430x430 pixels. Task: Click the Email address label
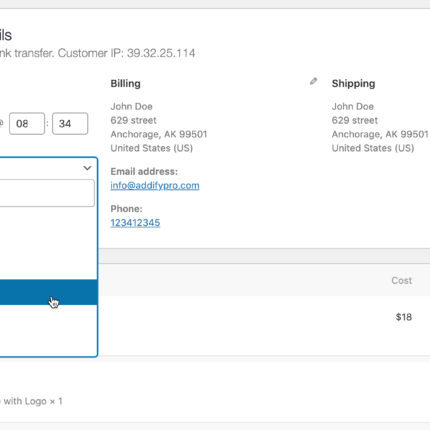(144, 171)
